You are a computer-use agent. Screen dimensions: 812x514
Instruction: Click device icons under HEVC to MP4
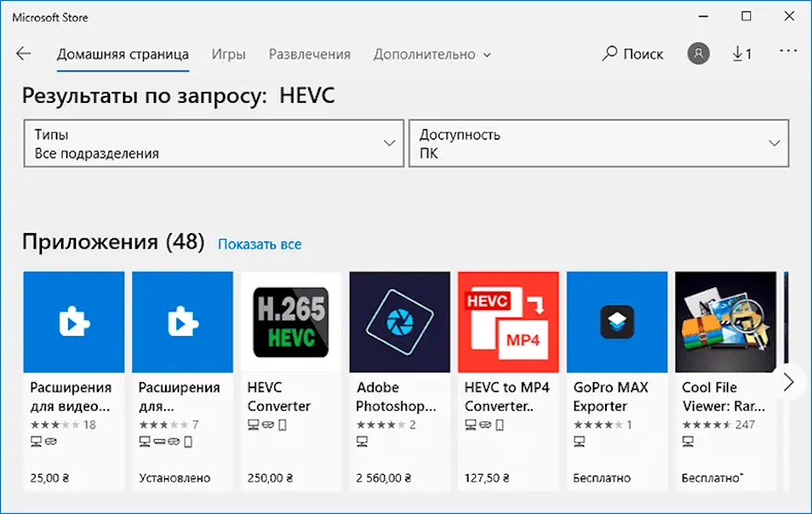(485, 425)
